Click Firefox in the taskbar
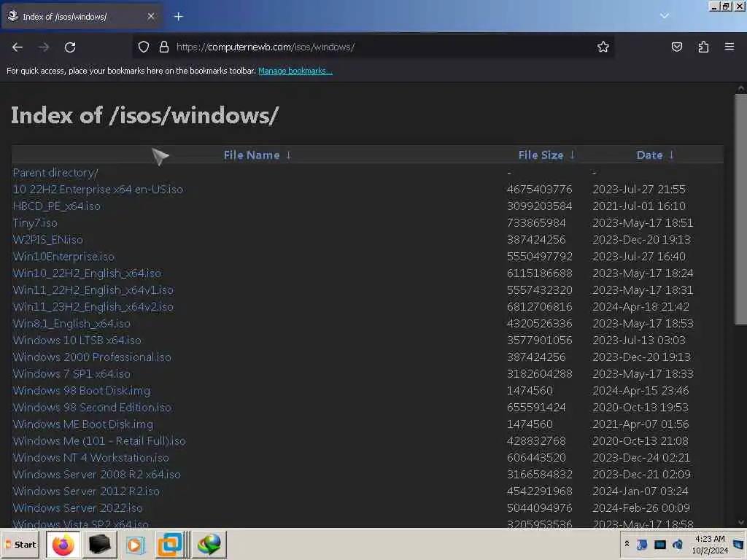 pos(63,544)
